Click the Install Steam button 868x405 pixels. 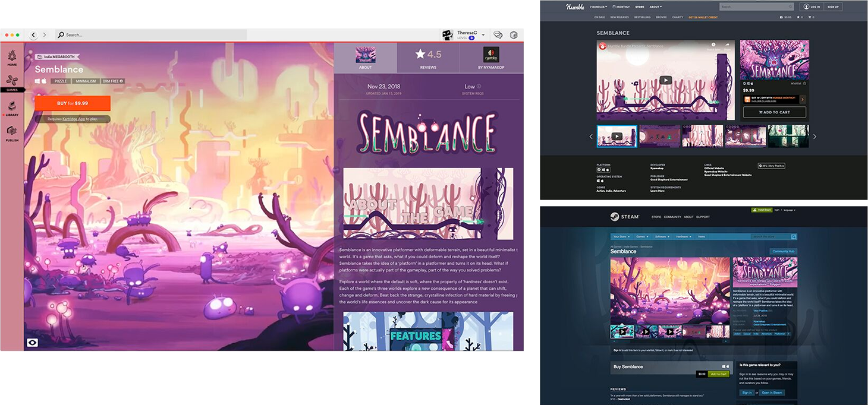click(761, 210)
